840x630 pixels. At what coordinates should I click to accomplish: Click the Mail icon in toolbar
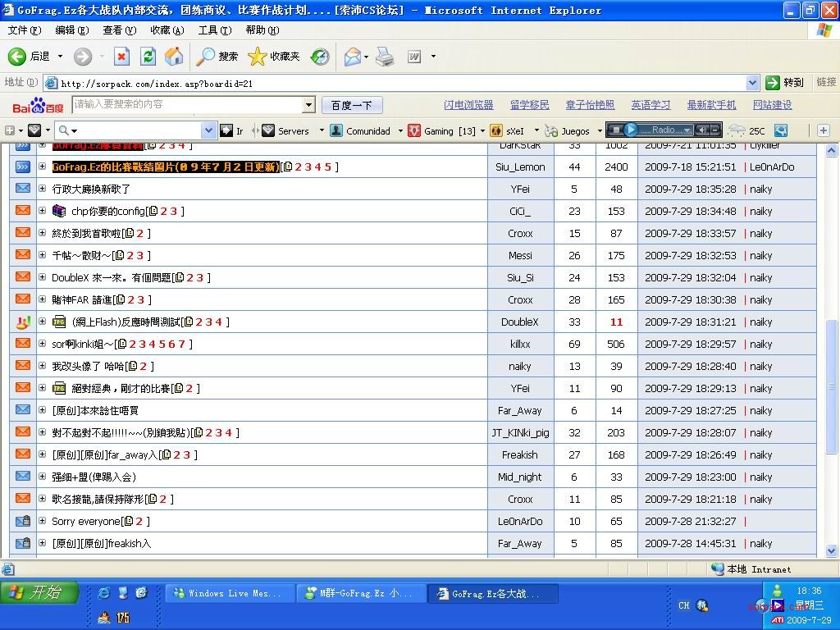pos(352,57)
